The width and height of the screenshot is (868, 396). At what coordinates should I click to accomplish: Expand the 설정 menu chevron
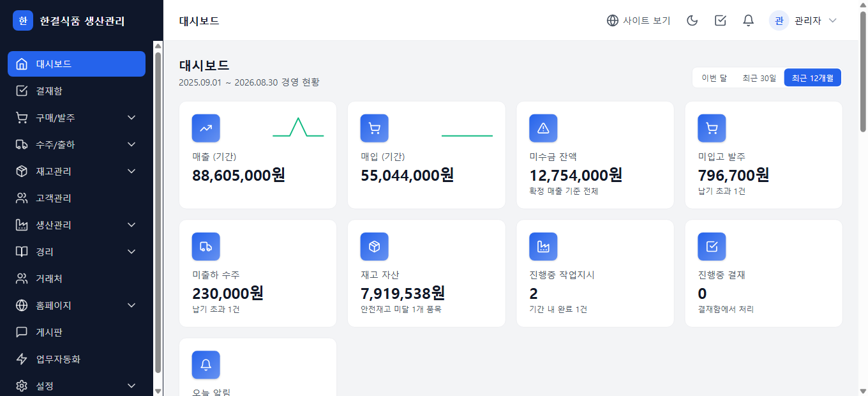tap(131, 386)
